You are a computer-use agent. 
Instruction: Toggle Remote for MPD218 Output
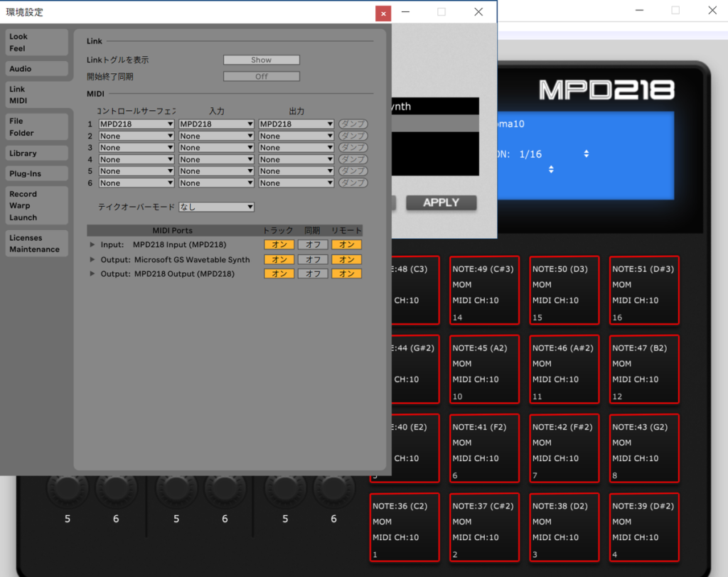pos(346,274)
